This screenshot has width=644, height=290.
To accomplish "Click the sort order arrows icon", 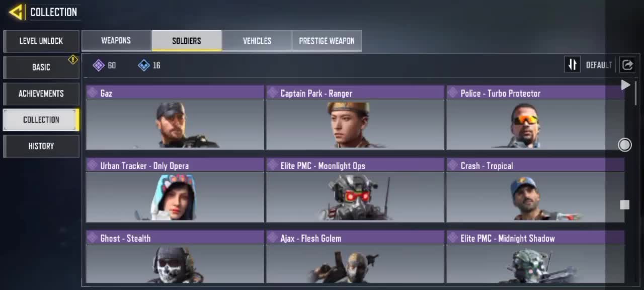I will tap(572, 64).
